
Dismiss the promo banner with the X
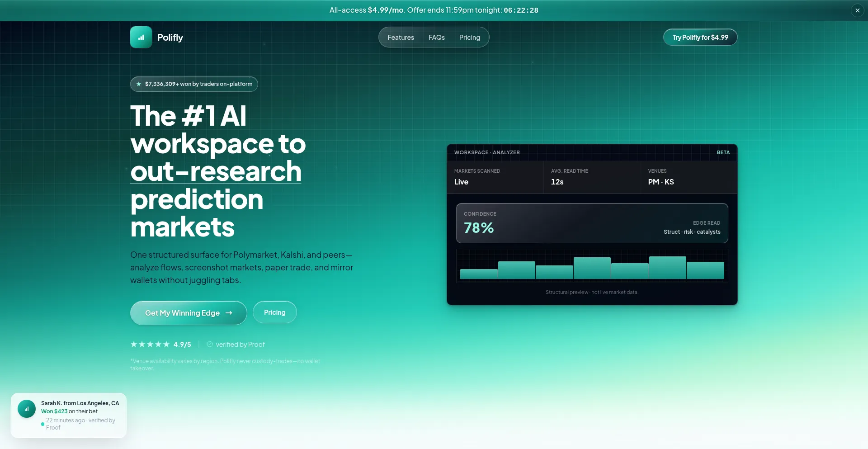tap(857, 10)
